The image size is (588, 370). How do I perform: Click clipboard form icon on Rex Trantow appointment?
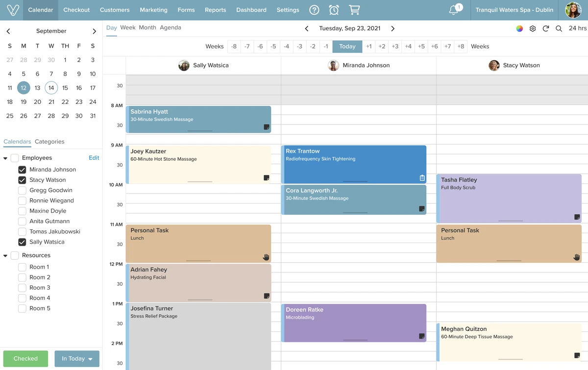(422, 178)
